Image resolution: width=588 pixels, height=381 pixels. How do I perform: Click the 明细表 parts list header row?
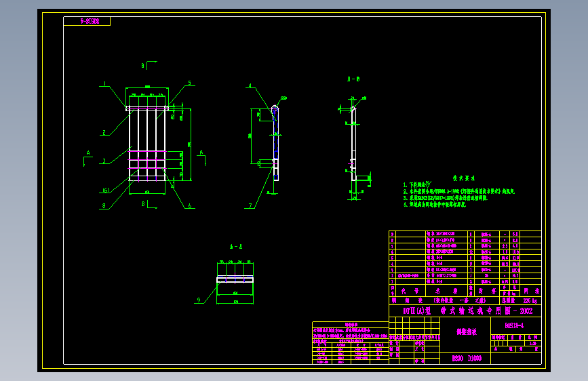pos(444,300)
